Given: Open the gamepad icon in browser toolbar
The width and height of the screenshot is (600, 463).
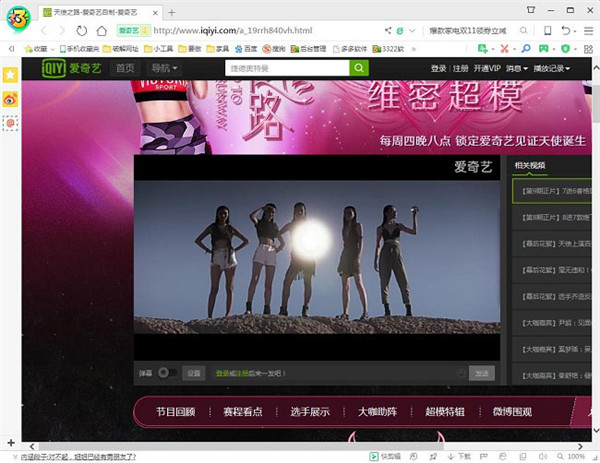Looking at the screenshot, I should click(544, 48).
